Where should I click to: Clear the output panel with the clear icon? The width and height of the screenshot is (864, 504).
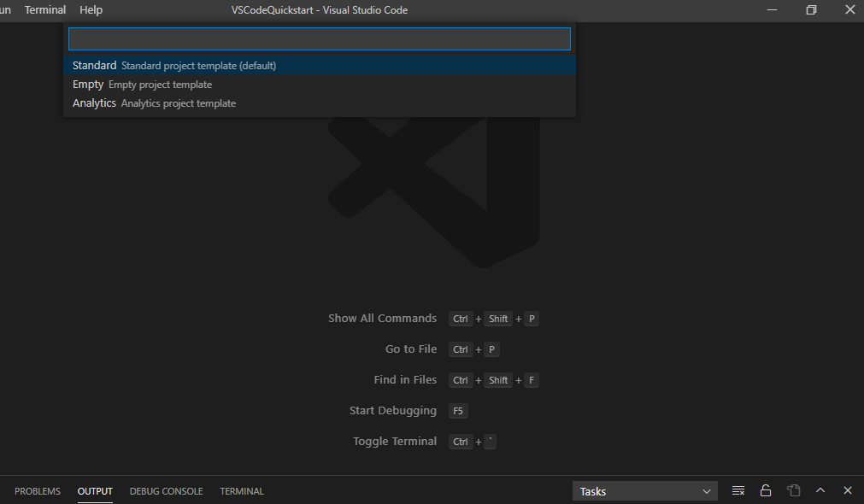tap(738, 491)
